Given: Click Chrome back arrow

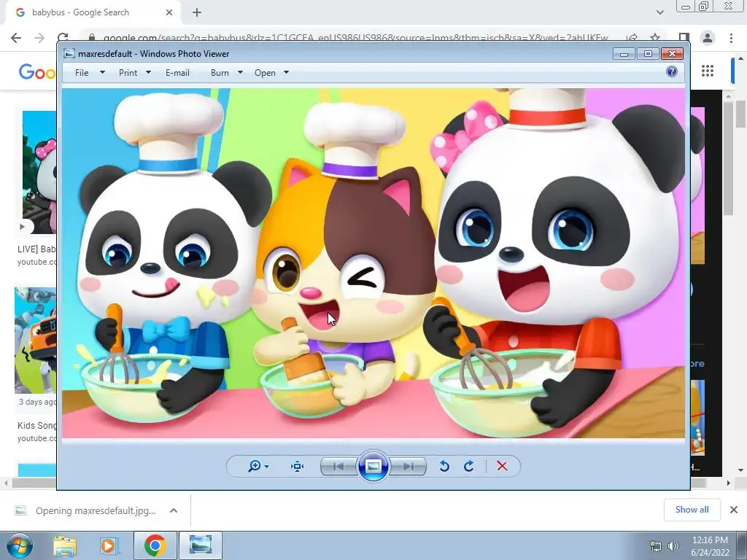Looking at the screenshot, I should point(16,38).
